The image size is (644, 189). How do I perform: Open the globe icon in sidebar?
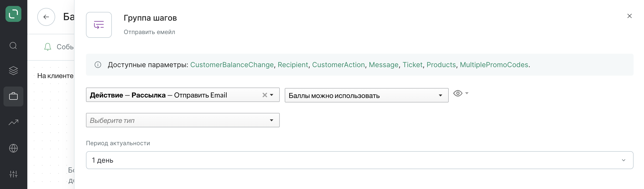pyautogui.click(x=13, y=148)
